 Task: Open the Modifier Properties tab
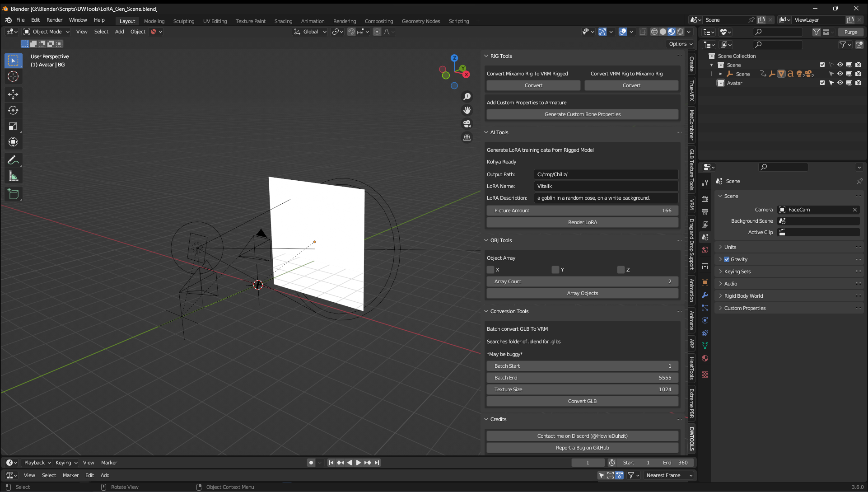pyautogui.click(x=705, y=295)
